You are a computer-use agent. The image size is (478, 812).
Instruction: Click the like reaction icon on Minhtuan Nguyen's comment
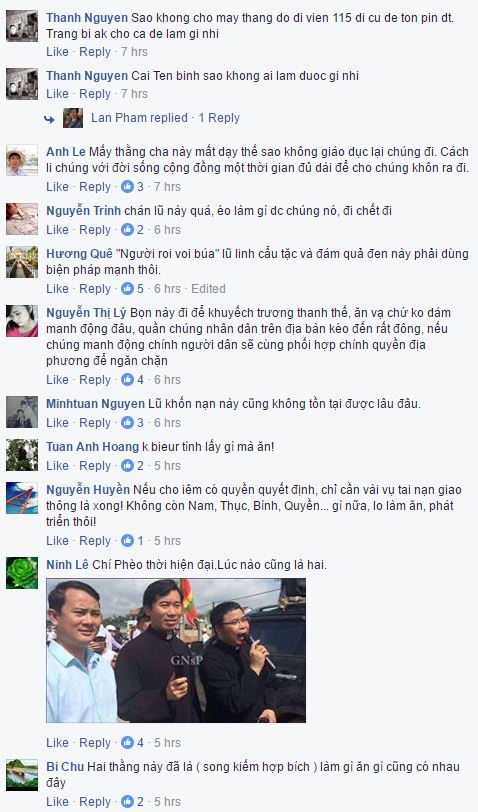click(x=127, y=423)
